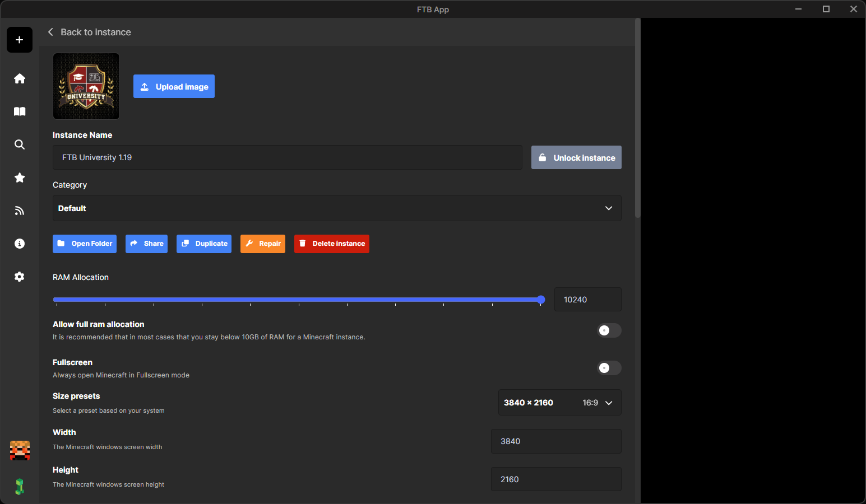Click the Instance Name text field

(287, 157)
